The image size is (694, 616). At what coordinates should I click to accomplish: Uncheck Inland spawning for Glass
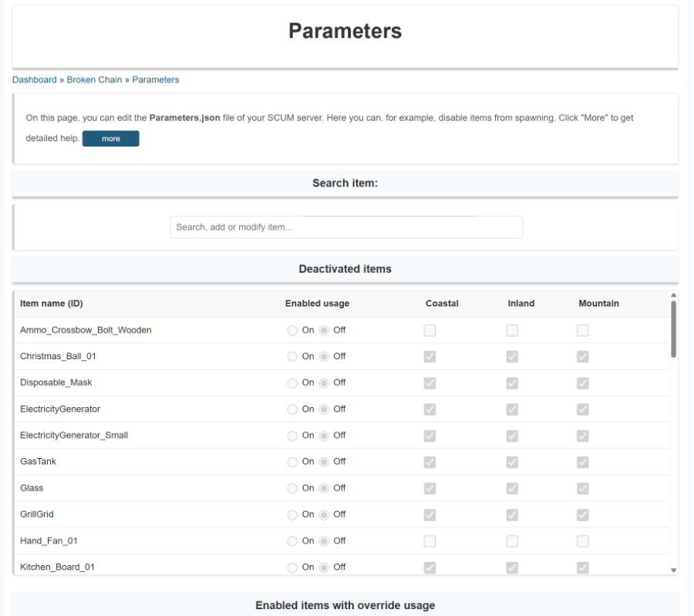tap(512, 488)
